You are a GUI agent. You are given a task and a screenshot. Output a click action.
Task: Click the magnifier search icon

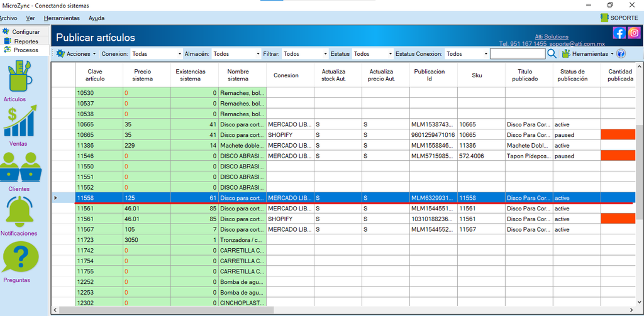552,54
